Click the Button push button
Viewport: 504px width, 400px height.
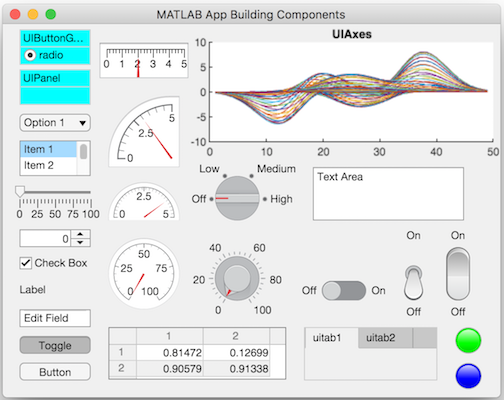tap(55, 372)
